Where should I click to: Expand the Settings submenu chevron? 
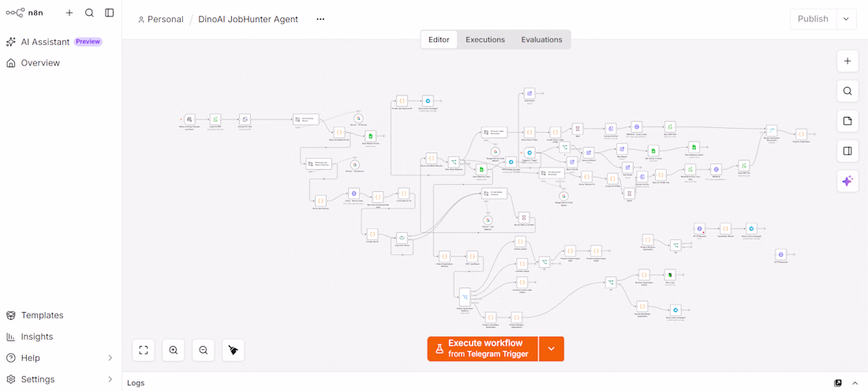click(x=110, y=379)
